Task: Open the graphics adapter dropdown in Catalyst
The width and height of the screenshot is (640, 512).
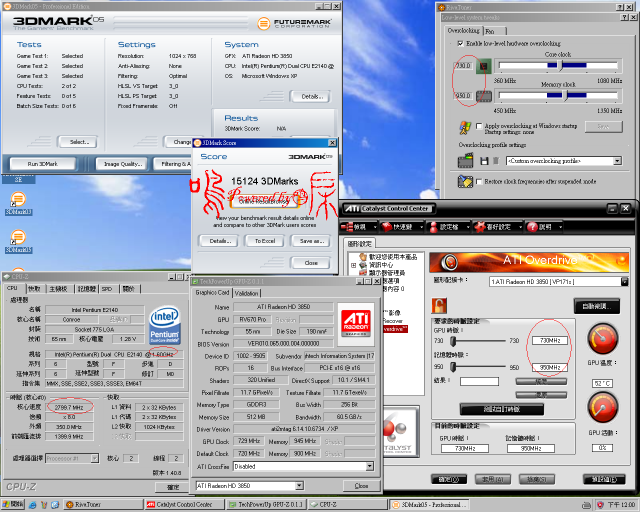Action: tap(624, 281)
